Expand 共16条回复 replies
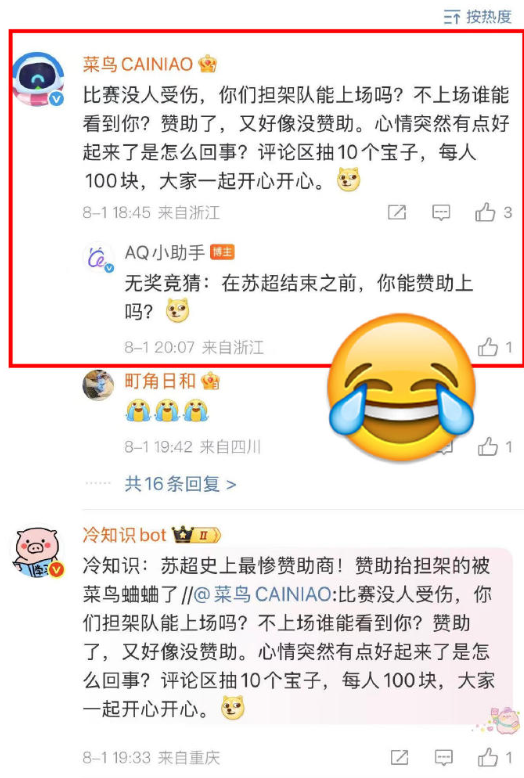 tap(180, 483)
